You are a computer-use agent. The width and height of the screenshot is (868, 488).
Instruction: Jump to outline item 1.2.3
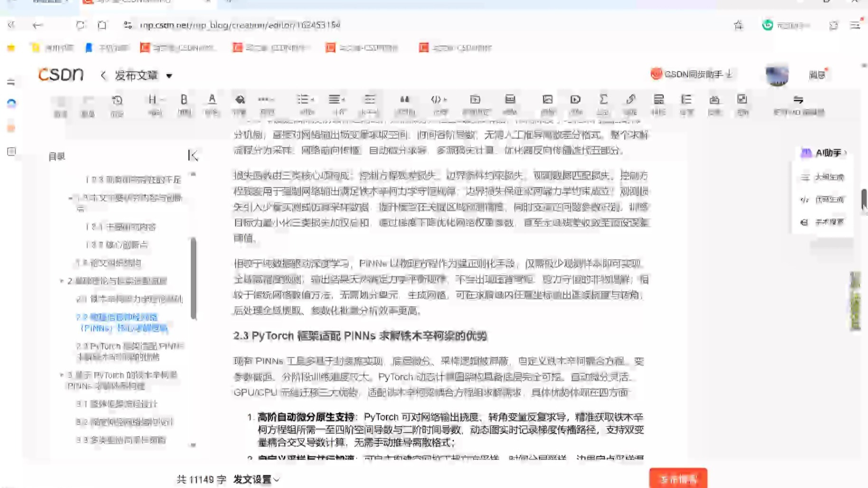coord(133,180)
